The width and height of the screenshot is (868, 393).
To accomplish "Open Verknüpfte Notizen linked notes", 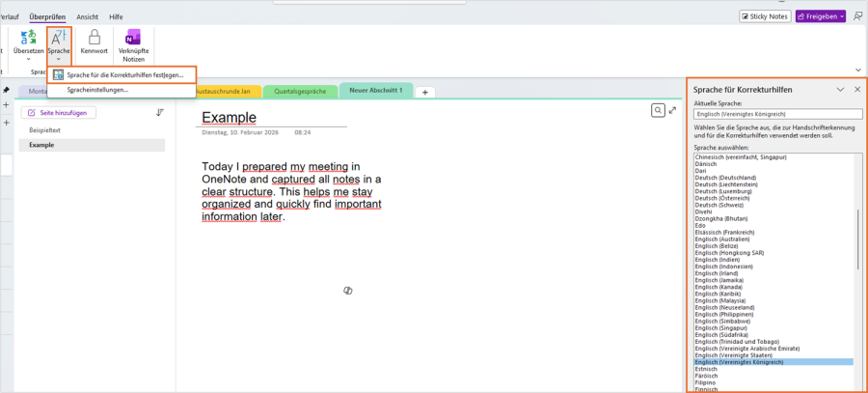I will [132, 45].
